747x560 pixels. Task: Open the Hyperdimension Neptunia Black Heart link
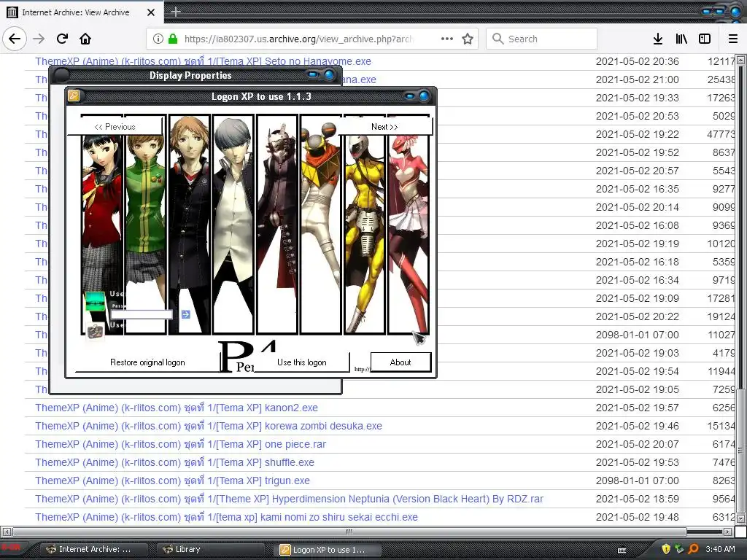tap(289, 499)
